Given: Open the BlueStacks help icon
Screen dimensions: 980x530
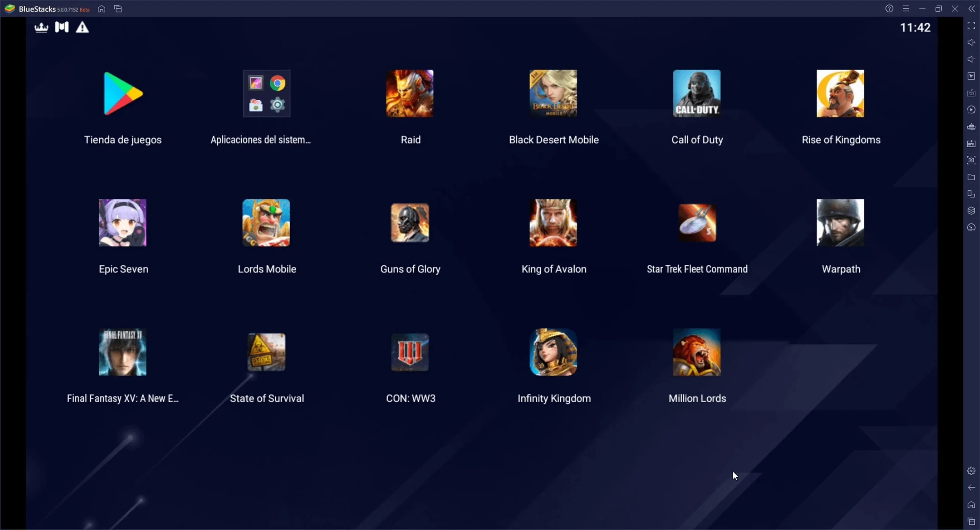Looking at the screenshot, I should click(889, 9).
